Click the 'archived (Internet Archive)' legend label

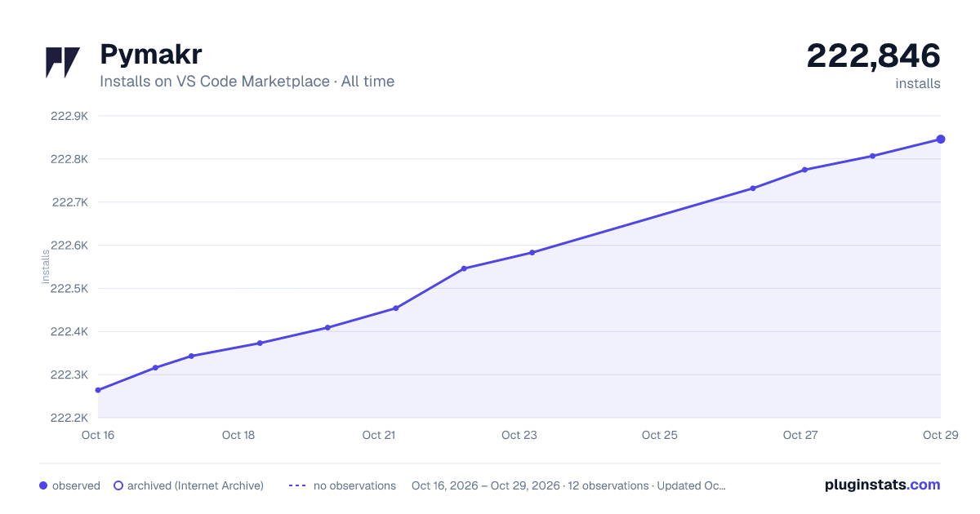195,485
